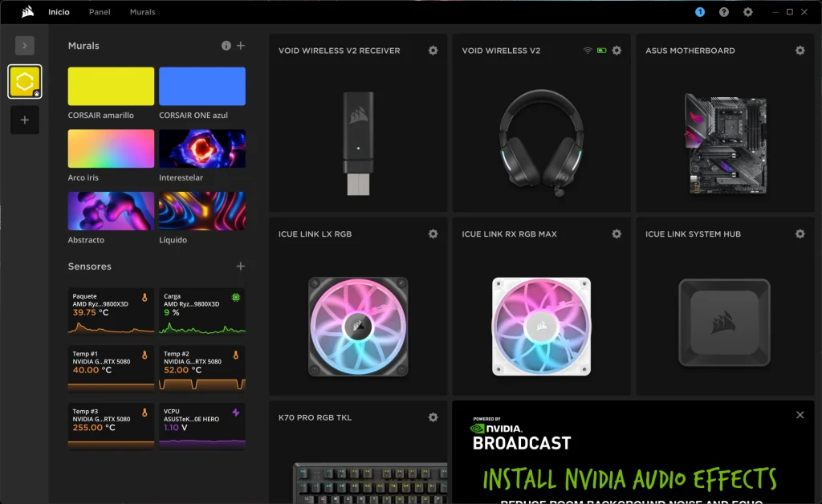Choose the Abstracto mural thumbnail
822x504 pixels.
pyautogui.click(x=111, y=211)
